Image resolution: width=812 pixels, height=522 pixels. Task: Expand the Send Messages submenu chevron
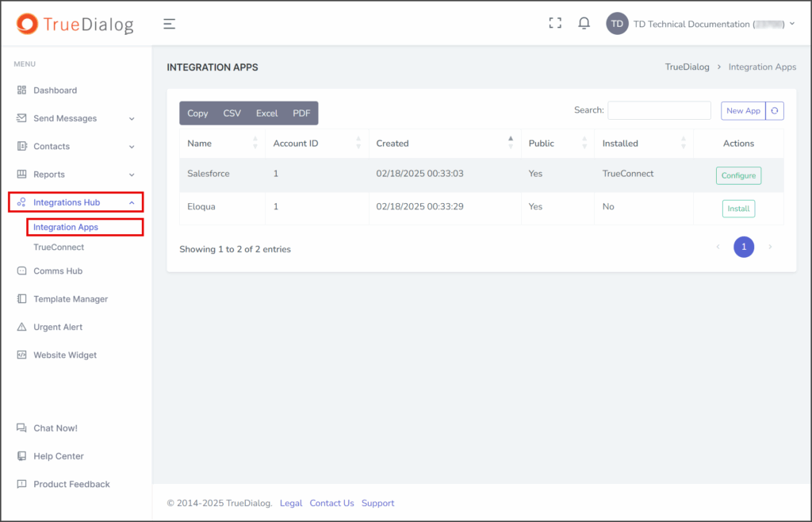pyautogui.click(x=132, y=118)
